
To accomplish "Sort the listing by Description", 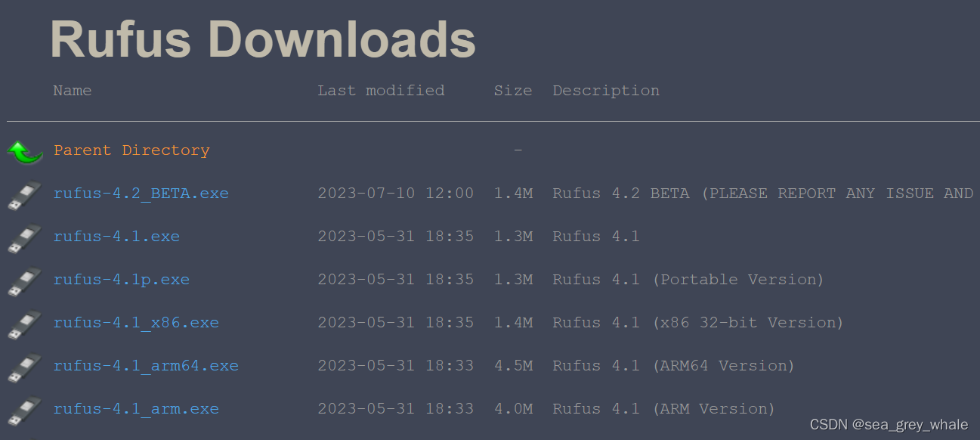I will pos(605,91).
